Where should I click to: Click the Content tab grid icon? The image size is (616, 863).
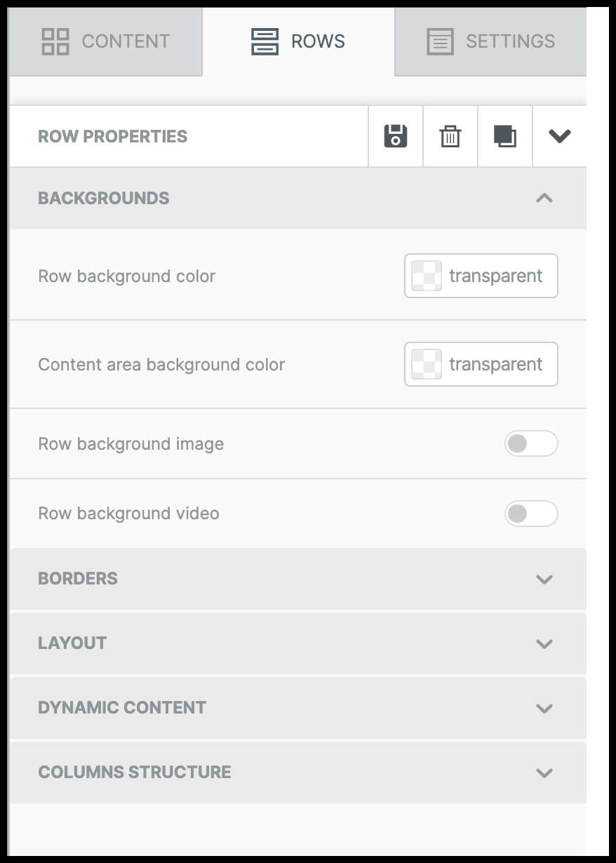coord(55,41)
